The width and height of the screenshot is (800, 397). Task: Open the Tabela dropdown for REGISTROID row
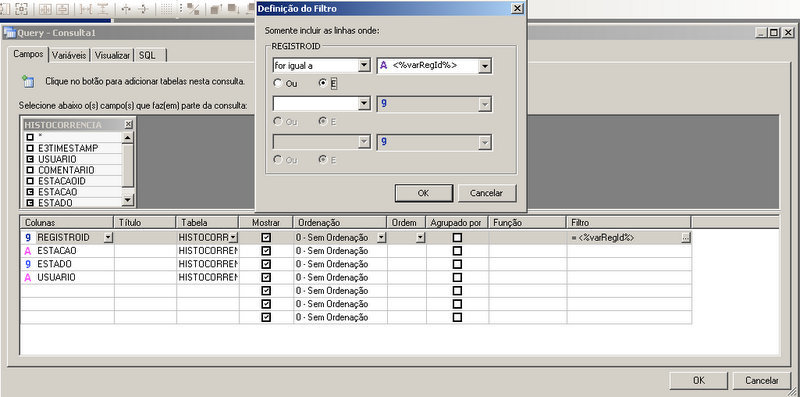coord(233,238)
